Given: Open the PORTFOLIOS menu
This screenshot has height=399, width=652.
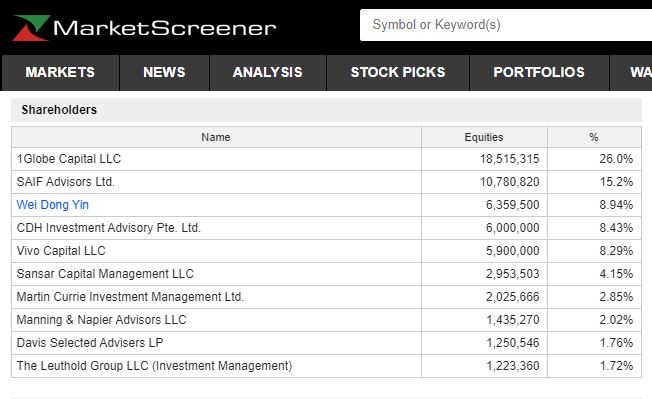Looking at the screenshot, I should (539, 72).
